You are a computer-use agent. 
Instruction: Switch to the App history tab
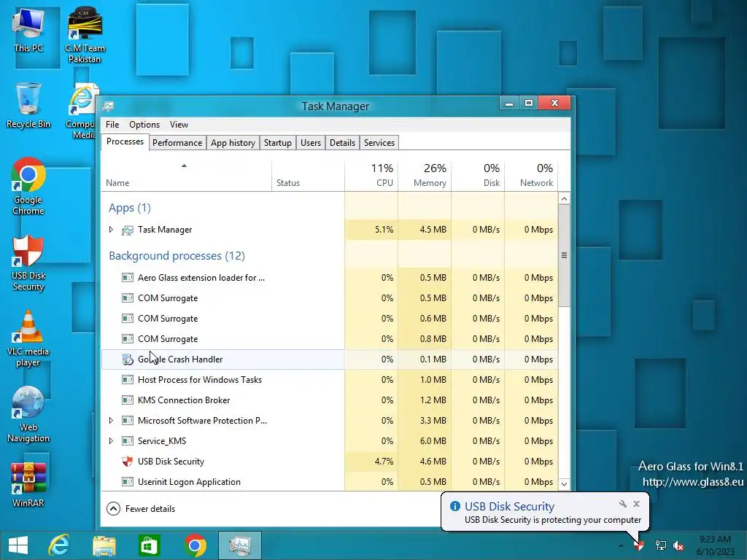(233, 143)
